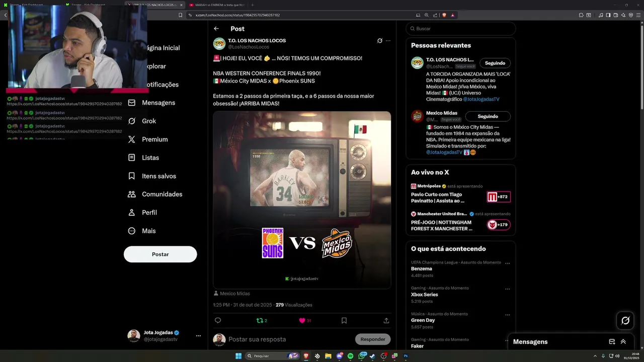The image size is (644, 362).
Task: Open the post image with Barkley TV
Action: click(x=302, y=200)
